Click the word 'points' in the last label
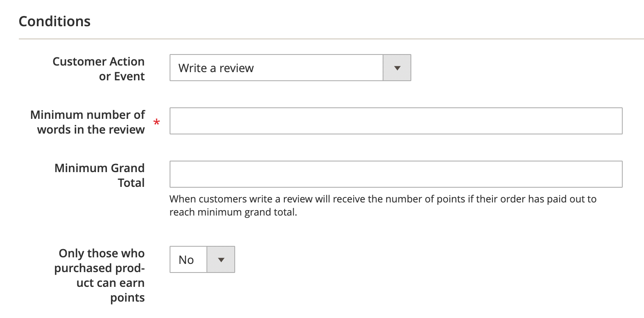The image size is (644, 318). pos(127,298)
